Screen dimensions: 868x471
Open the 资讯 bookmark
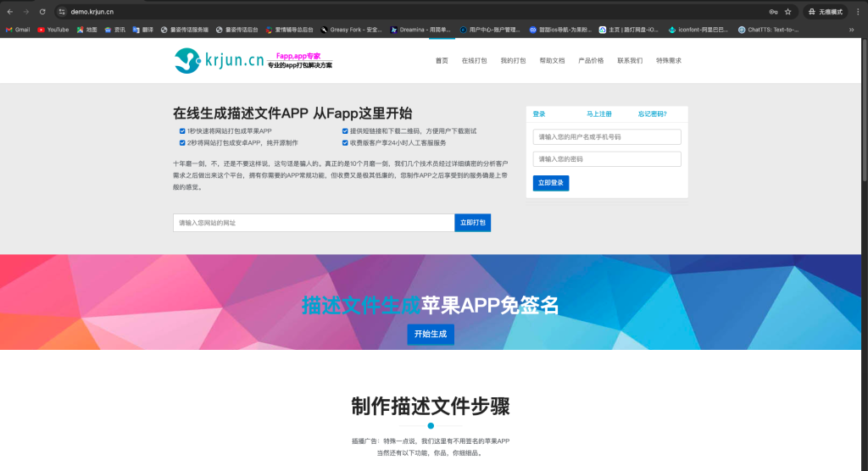coord(115,30)
